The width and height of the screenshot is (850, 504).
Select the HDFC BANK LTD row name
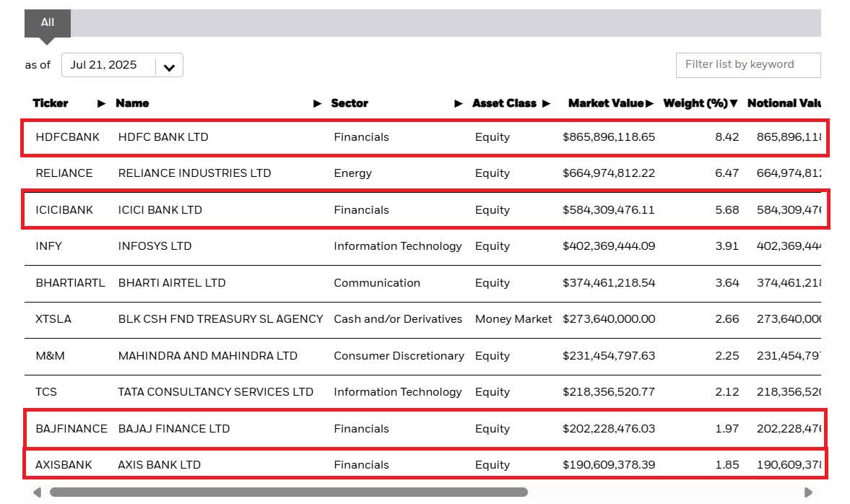[163, 137]
